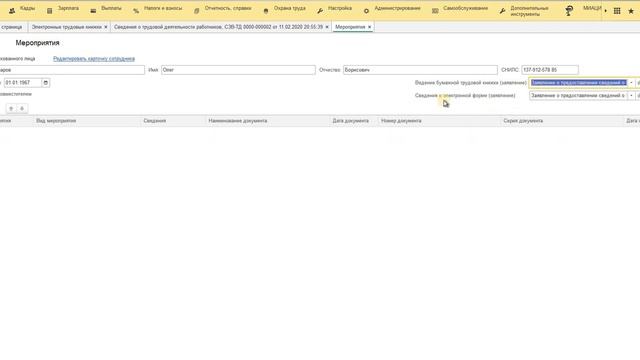Click the Номер документа column header
Viewport: 640px width, 360px height.
401,121
